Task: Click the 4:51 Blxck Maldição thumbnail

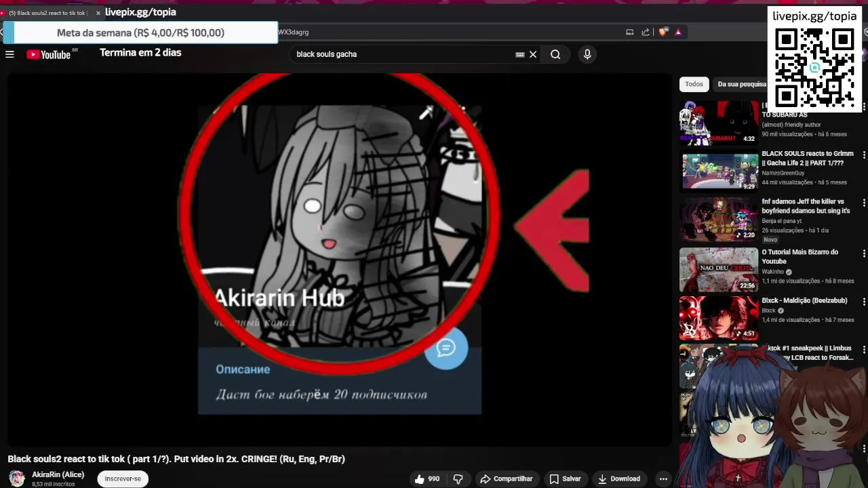Action: 719,318
